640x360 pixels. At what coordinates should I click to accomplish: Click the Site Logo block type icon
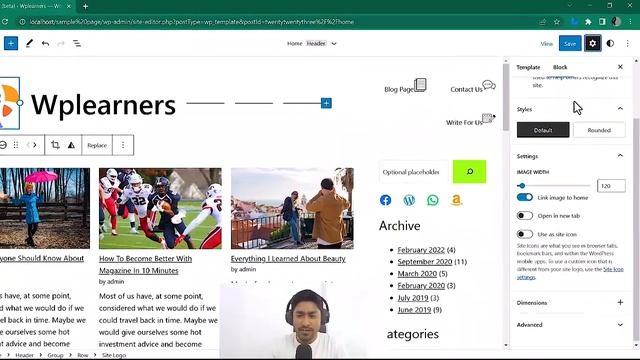[3, 145]
